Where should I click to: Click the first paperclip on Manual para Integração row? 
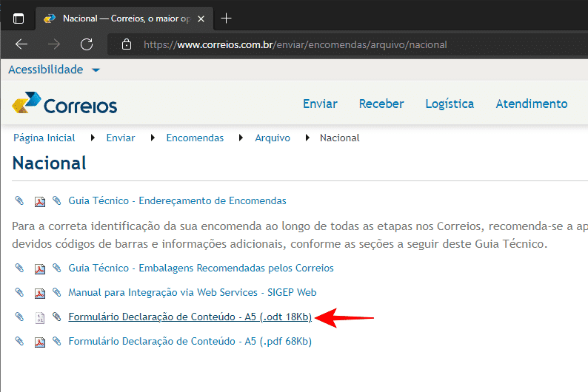coord(19,292)
